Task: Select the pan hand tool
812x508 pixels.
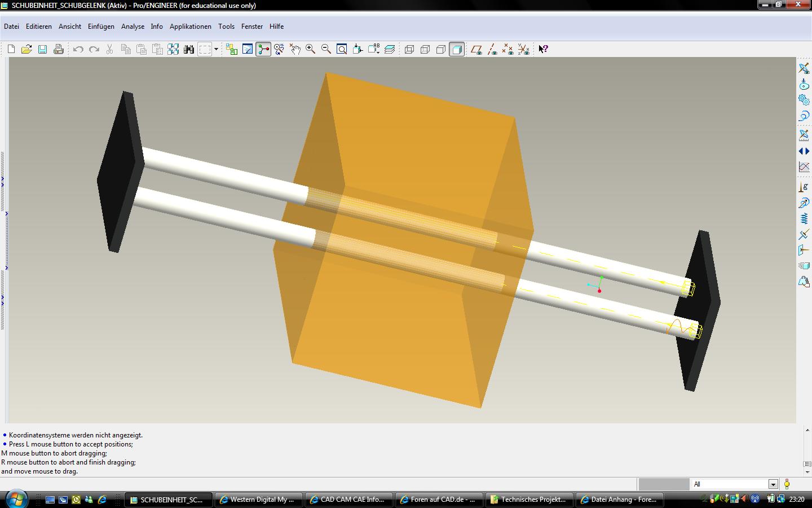Action: (295, 49)
